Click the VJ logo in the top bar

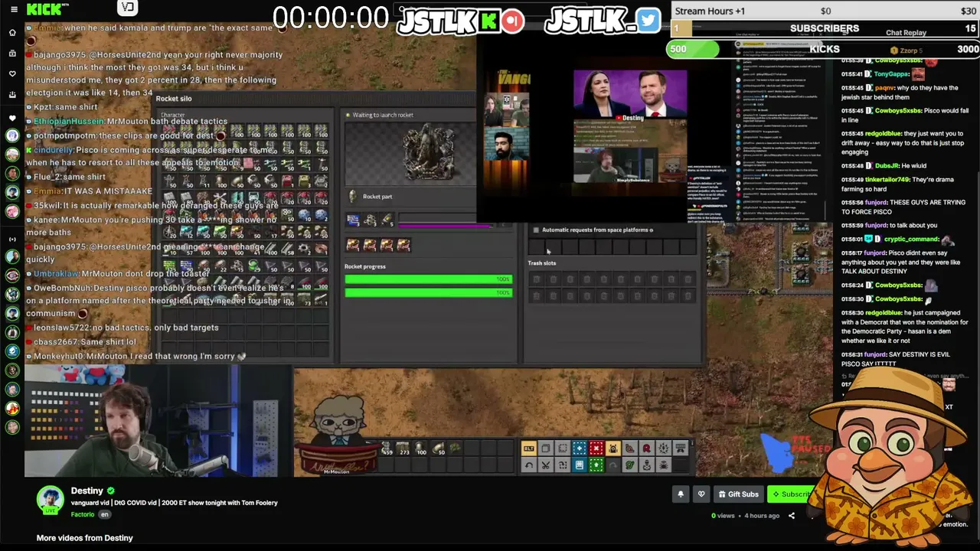tap(128, 8)
